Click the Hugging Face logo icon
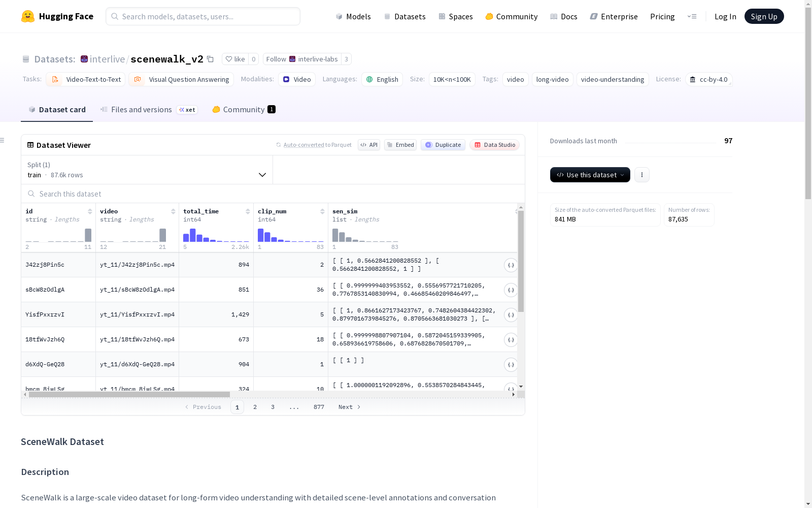Viewport: 812px width, 508px height. click(x=27, y=16)
